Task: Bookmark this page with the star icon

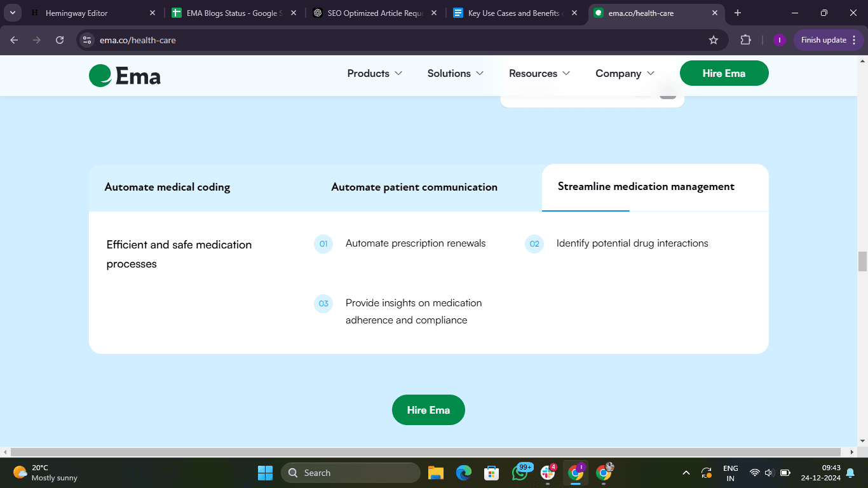Action: [714, 40]
